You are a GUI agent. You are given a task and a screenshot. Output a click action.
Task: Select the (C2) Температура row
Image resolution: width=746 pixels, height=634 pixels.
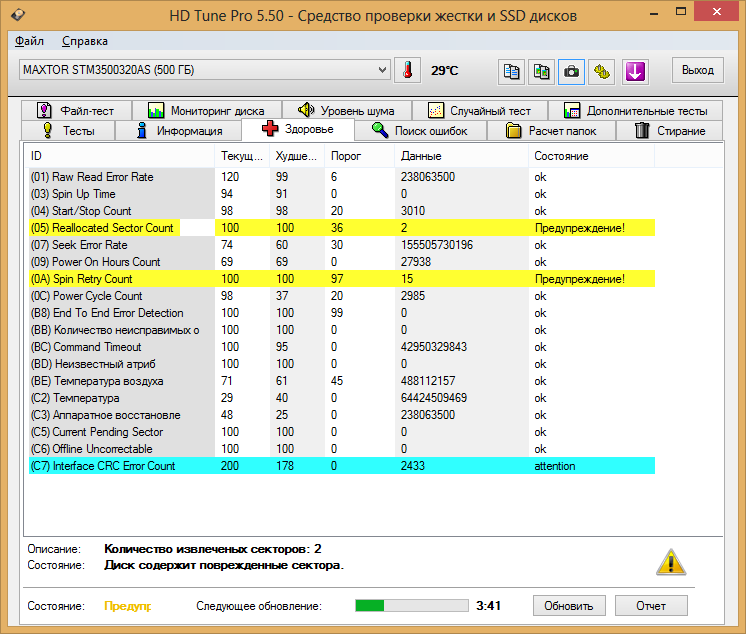pos(342,398)
